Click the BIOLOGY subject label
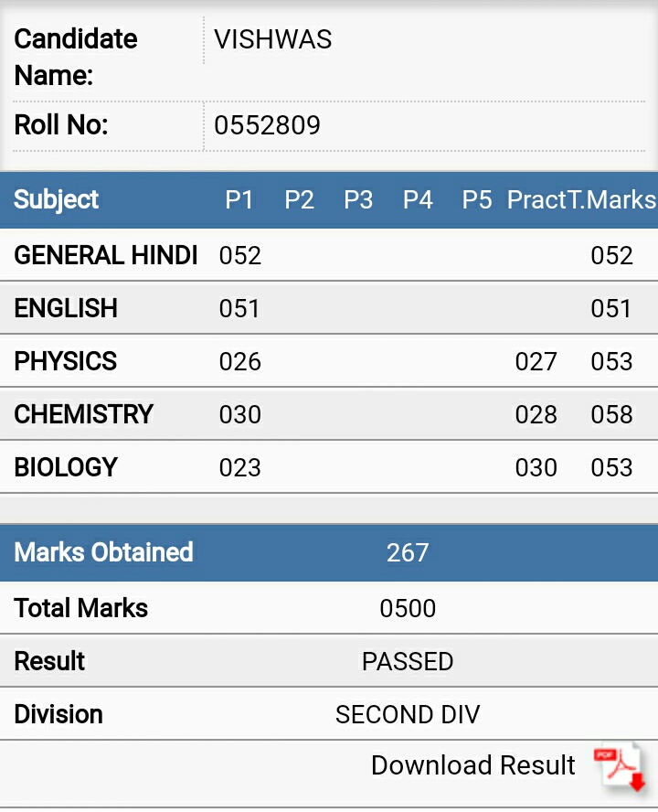The width and height of the screenshot is (658, 812). click(x=66, y=467)
